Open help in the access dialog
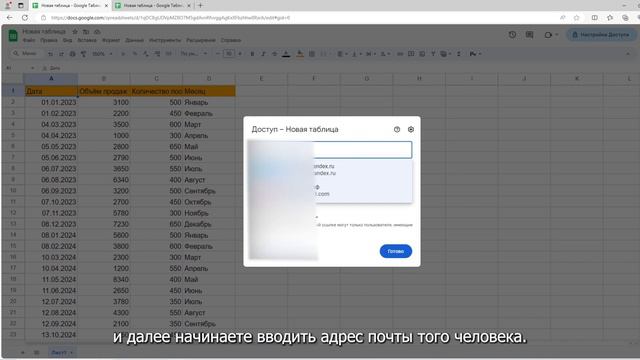 click(397, 129)
